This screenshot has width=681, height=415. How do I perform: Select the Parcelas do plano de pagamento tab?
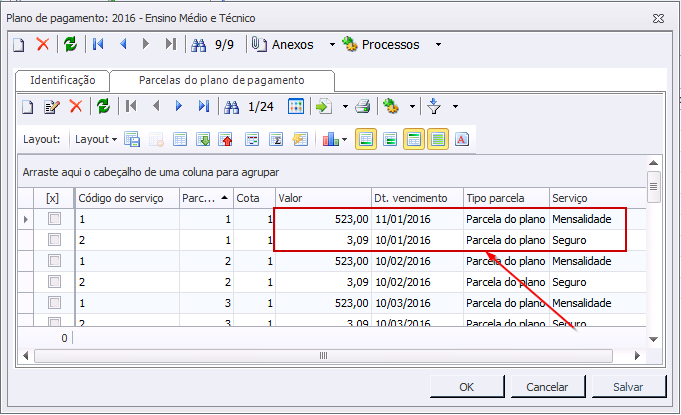coord(221,80)
